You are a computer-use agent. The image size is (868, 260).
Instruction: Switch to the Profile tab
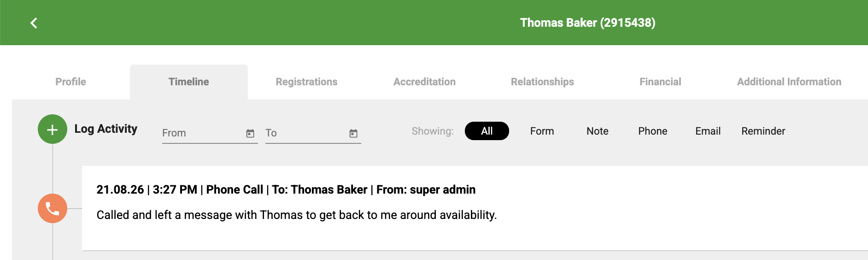point(71,82)
